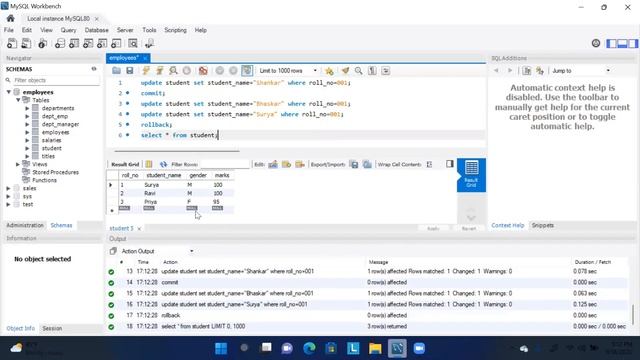Toggle the result side panel visibility icon
The image size is (640, 360).
pyautogui.click(x=450, y=164)
